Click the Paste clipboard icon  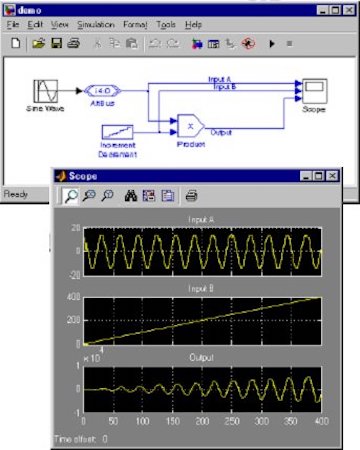(132, 43)
